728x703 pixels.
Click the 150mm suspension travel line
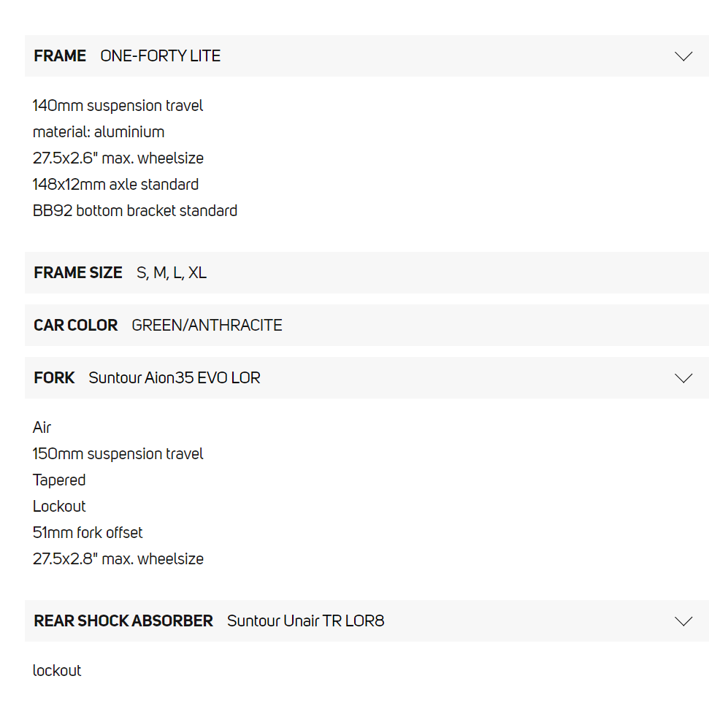pyautogui.click(x=118, y=454)
